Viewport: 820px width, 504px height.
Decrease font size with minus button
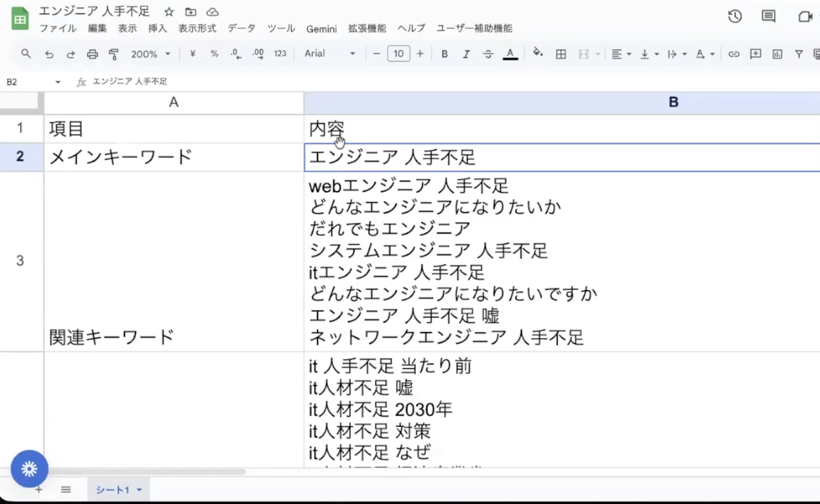pyautogui.click(x=376, y=54)
